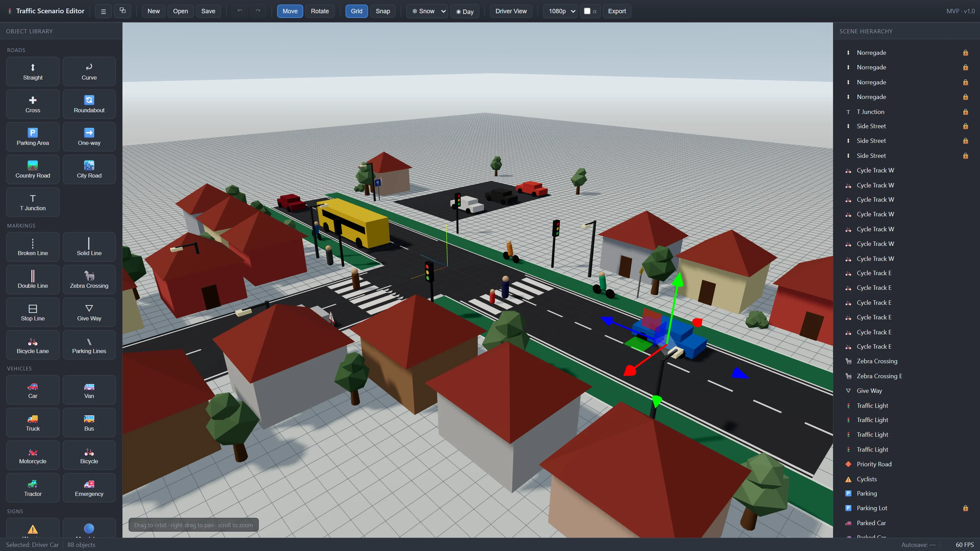Select Zebra Crossing E in hierarchy
This screenshot has width=980, height=551.
(x=906, y=376)
